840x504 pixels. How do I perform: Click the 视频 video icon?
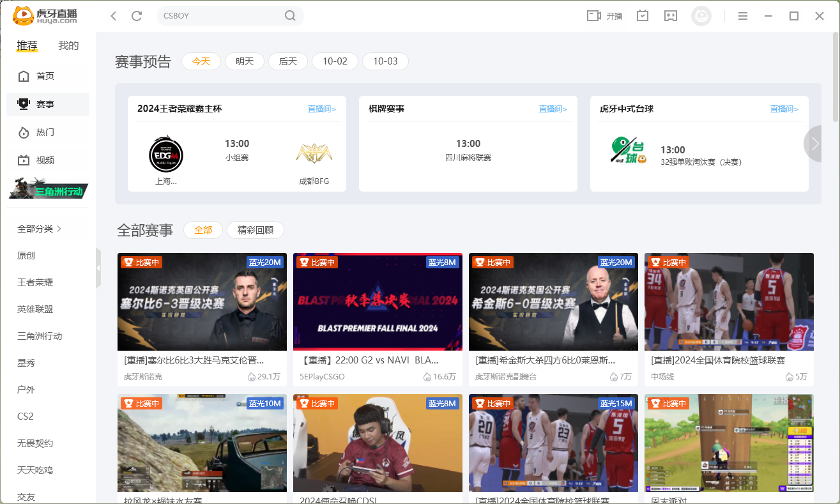pyautogui.click(x=24, y=160)
